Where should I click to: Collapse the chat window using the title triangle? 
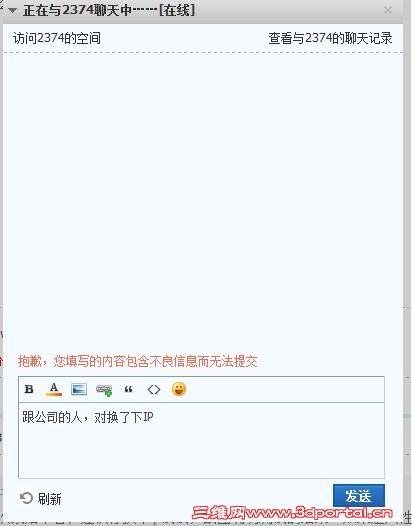(x=13, y=10)
